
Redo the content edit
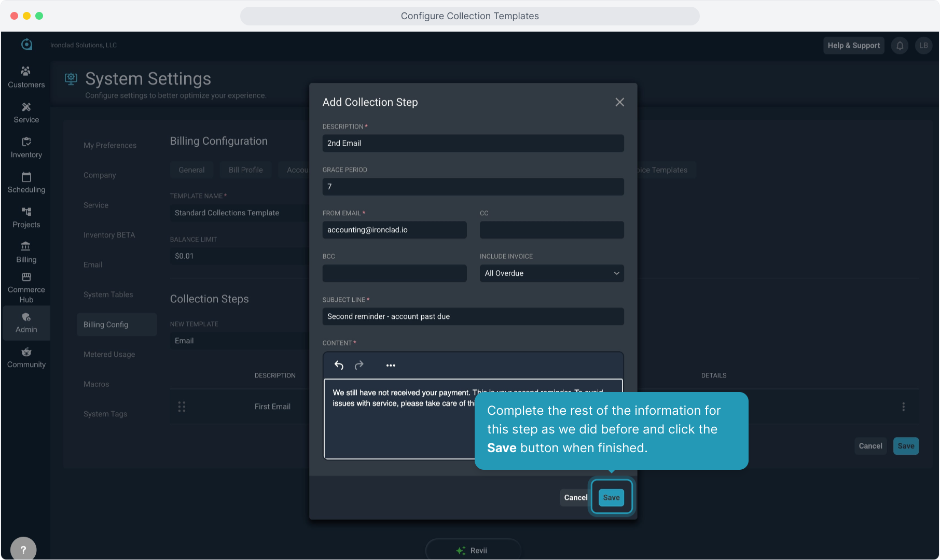359,366
